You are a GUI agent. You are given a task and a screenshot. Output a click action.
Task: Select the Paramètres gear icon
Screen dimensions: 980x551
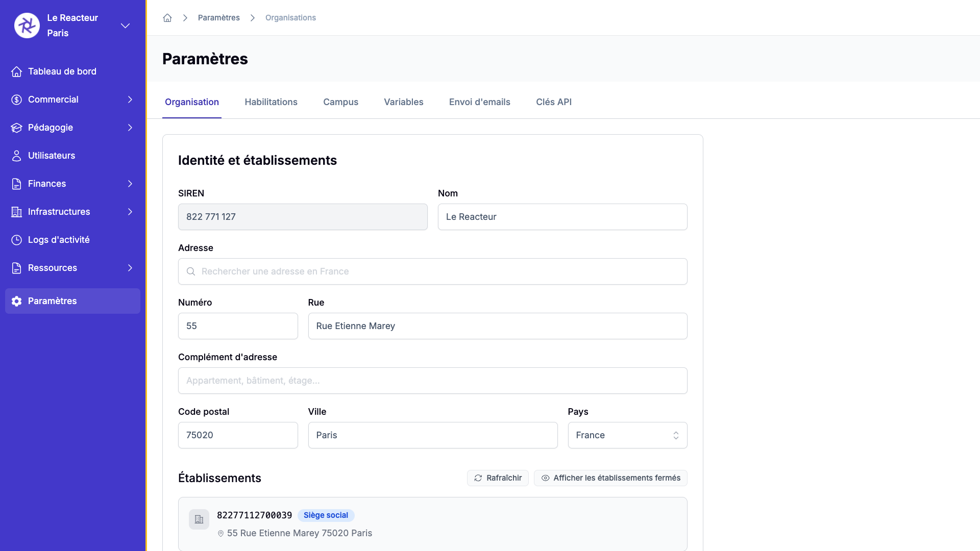click(17, 301)
